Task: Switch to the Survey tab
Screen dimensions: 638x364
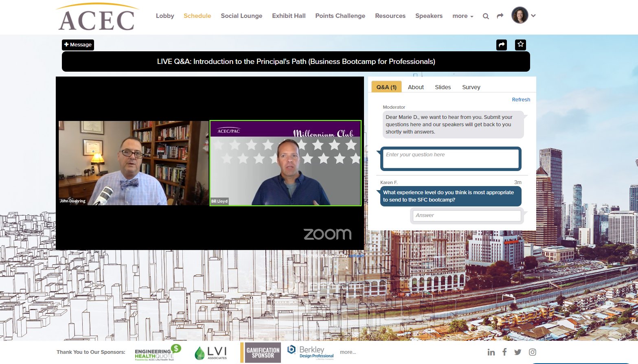Action: [471, 87]
